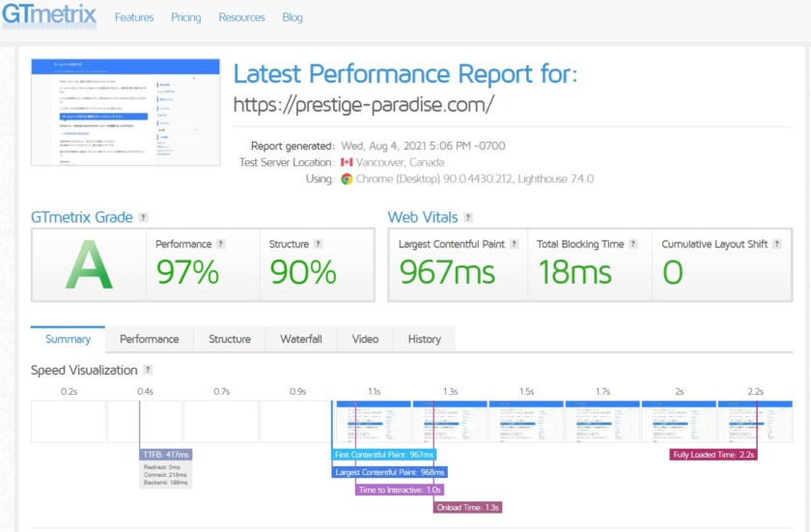Image resolution: width=811 pixels, height=532 pixels.
Task: Open help icon next to Web Vitals
Action: [468, 217]
